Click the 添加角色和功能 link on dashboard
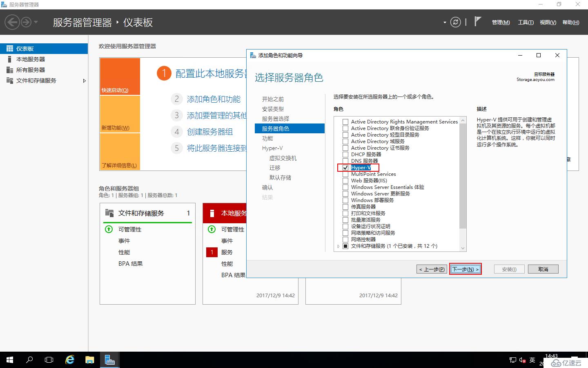Image resolution: width=588 pixels, height=368 pixels. pos(214,99)
